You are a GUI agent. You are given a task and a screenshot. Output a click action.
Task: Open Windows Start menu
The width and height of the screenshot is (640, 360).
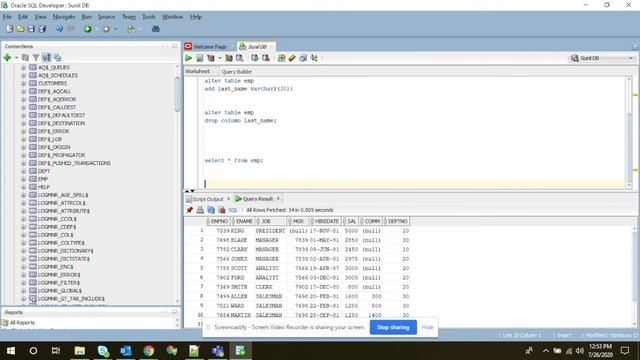coord(11,351)
